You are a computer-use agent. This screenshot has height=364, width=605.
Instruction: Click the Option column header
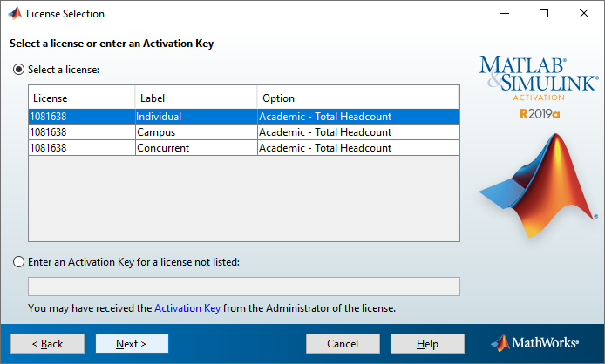[x=357, y=98]
